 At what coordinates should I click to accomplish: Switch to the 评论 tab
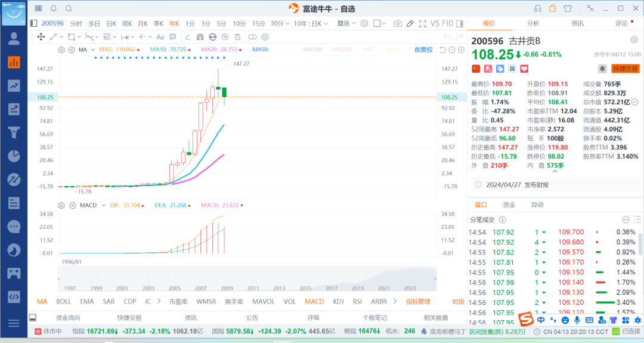pyautogui.click(x=621, y=23)
